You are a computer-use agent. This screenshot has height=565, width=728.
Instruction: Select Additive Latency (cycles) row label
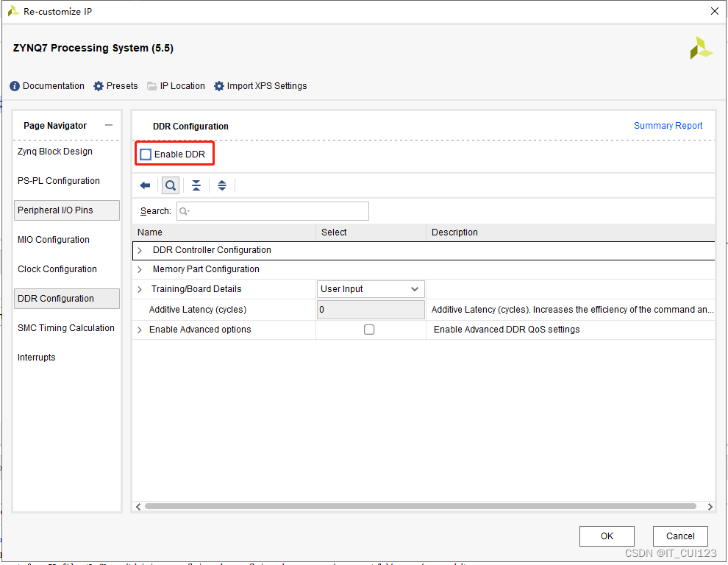(197, 310)
